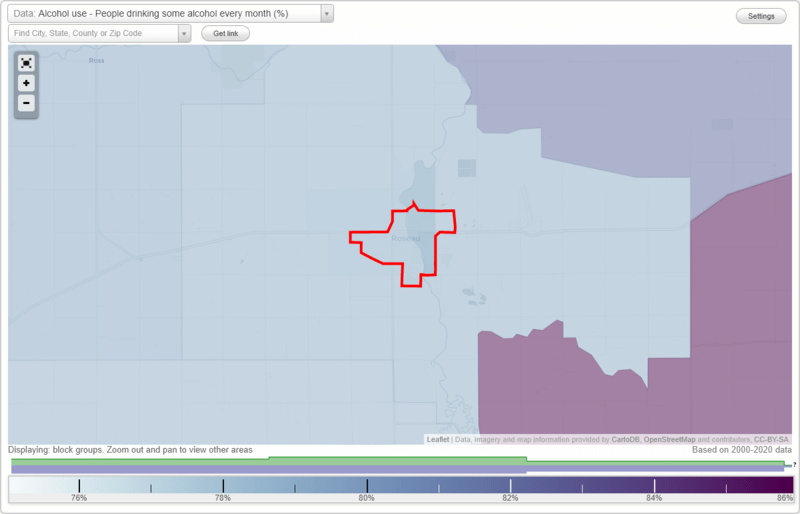Zoom in with the plus button

(26, 83)
